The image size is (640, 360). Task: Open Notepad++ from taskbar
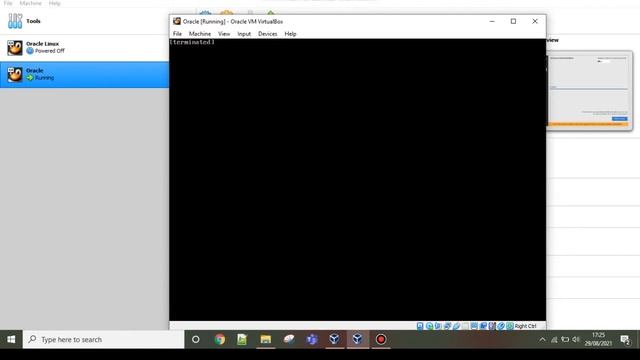(242, 339)
